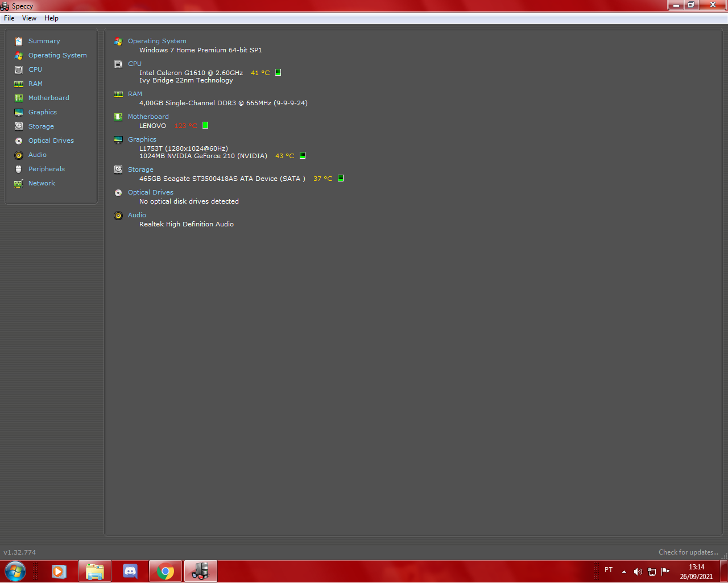Click the storage temperature indicator next to 37 °C

click(x=341, y=178)
